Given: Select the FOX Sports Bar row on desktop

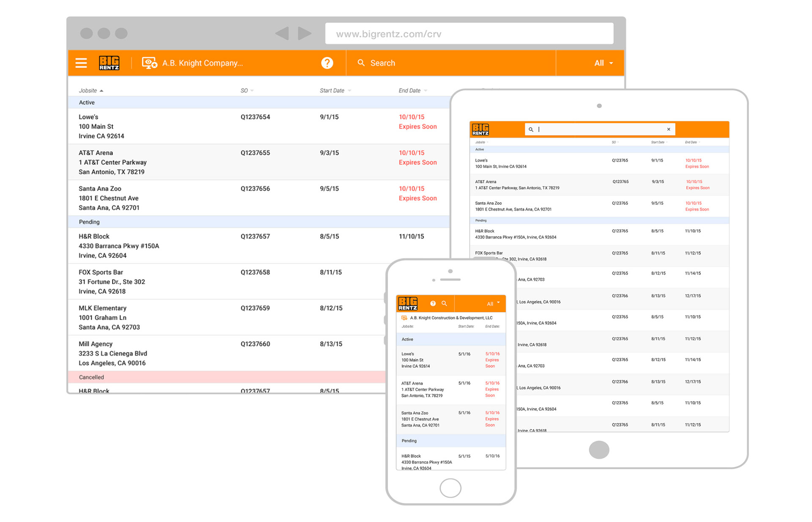Looking at the screenshot, I should pos(227,282).
